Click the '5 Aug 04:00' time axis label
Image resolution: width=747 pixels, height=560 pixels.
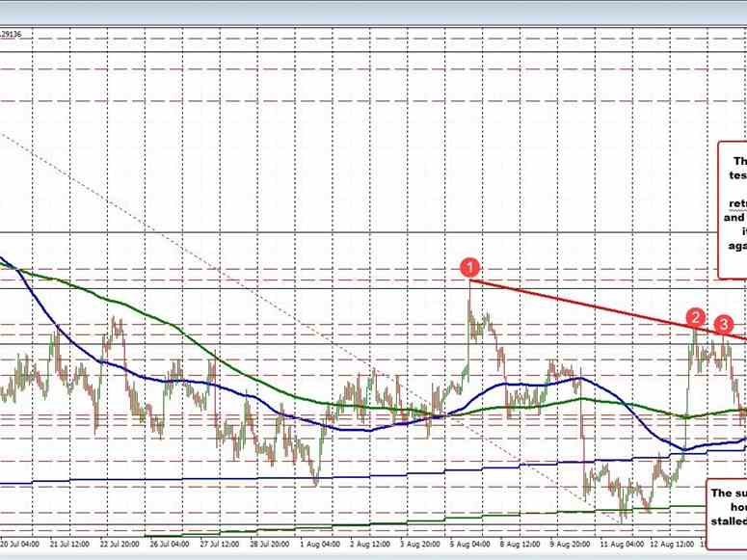pos(469,544)
